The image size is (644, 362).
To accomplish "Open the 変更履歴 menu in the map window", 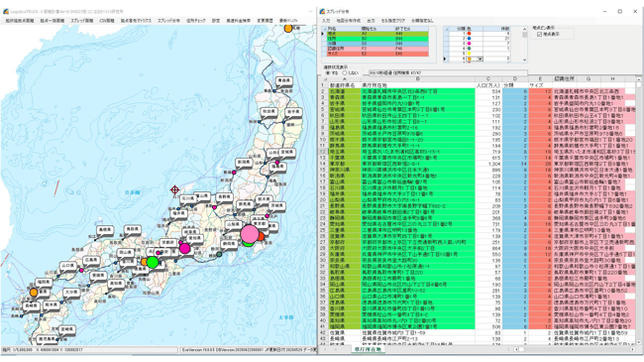I will pos(265,21).
